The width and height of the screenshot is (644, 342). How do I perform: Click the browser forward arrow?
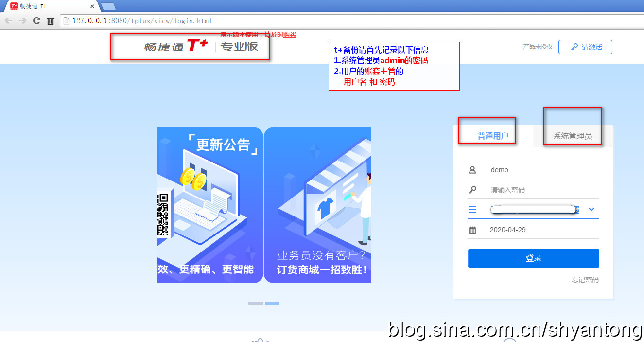(x=22, y=20)
